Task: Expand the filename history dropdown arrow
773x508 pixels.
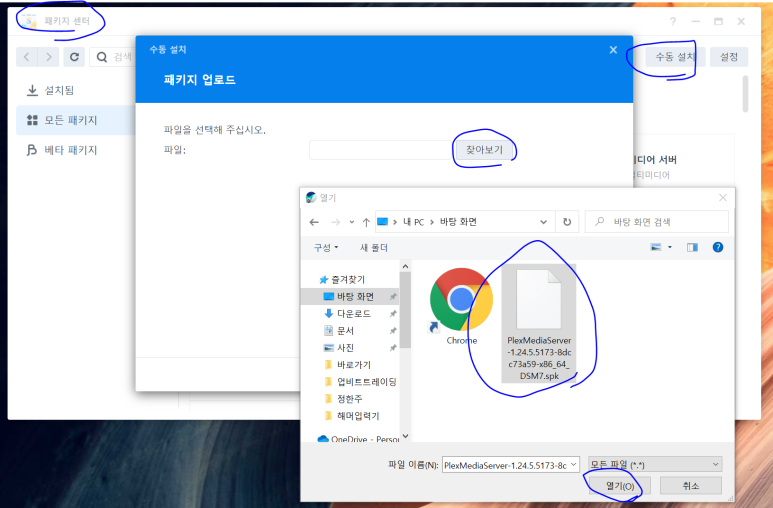Action: [x=573, y=465]
